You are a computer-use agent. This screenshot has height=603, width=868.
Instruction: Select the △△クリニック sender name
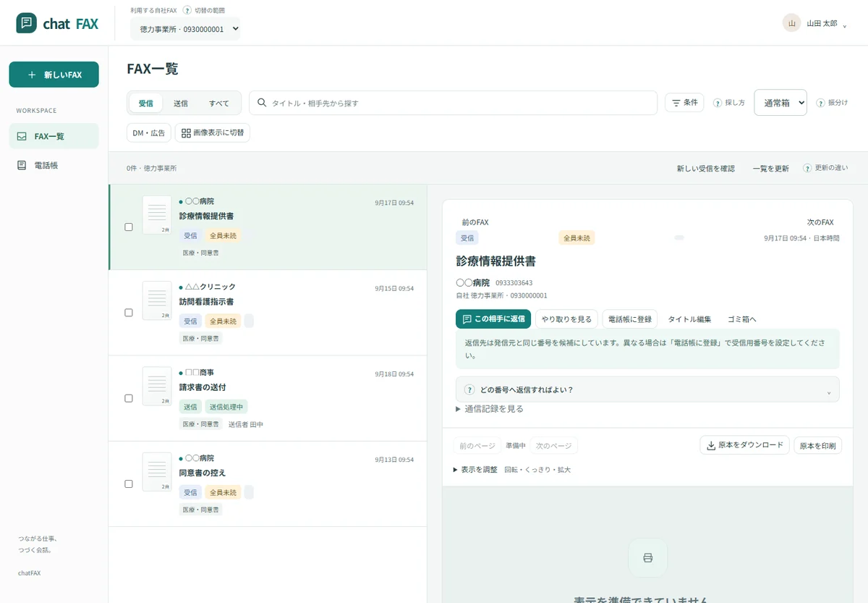click(210, 287)
